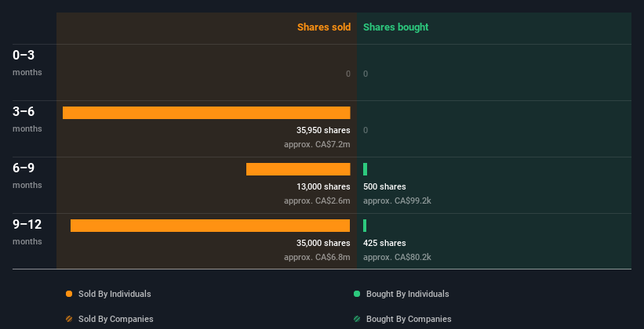Viewport: 644px width, 329px height.
Task: Click the striped Bought By Companies legend icon
Action: (x=357, y=319)
